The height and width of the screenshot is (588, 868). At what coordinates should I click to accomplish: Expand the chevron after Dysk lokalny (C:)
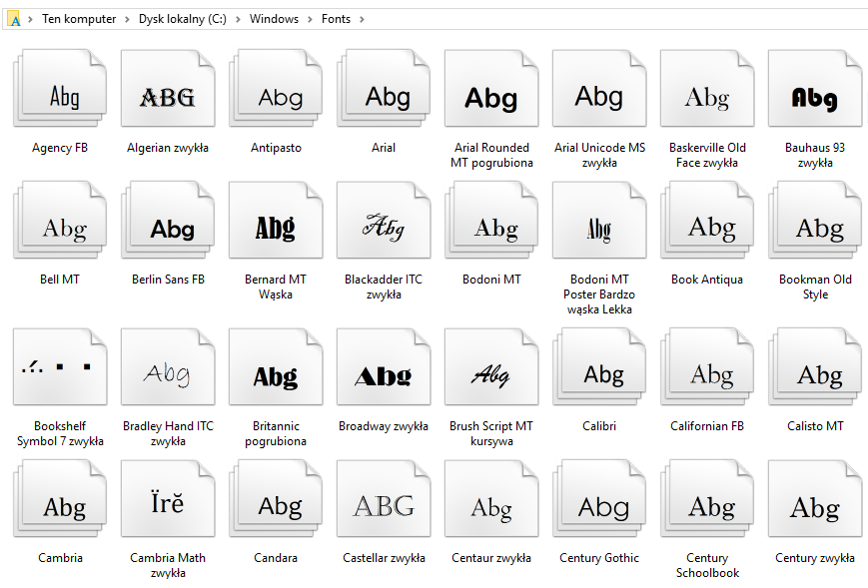point(238,19)
